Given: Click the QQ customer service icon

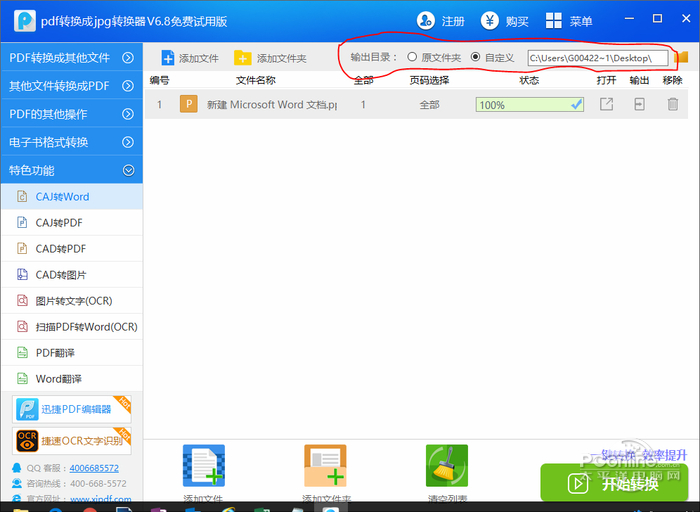Looking at the screenshot, I should click(17, 468).
